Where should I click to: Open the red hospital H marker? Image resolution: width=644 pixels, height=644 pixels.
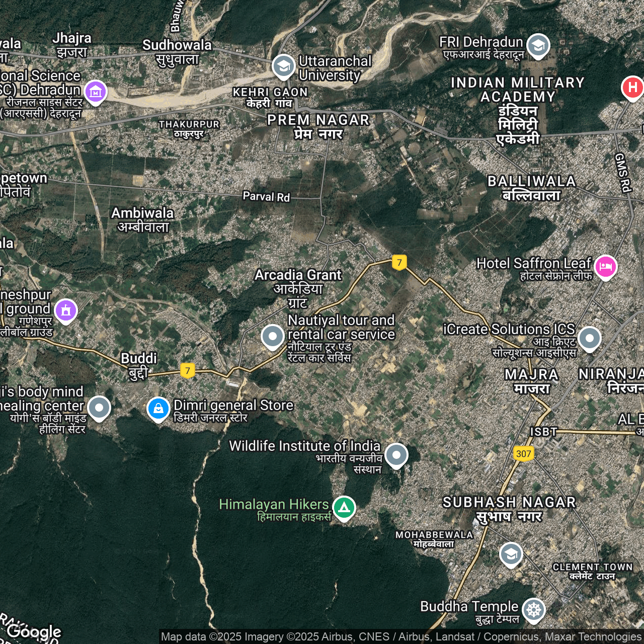tap(632, 88)
